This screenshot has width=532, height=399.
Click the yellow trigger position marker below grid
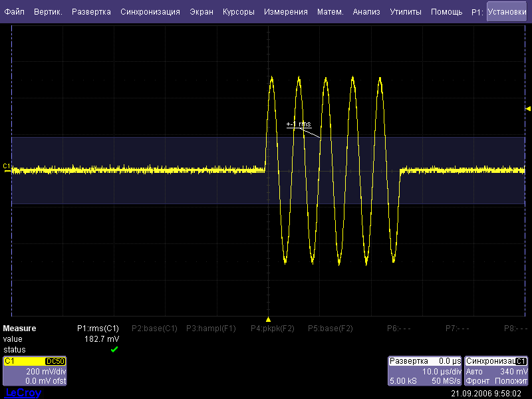(268, 319)
